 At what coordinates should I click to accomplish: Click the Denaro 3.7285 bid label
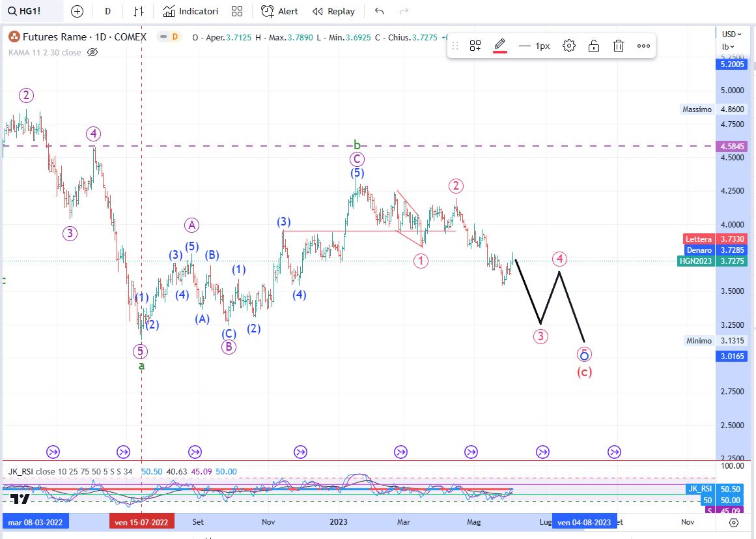(716, 250)
